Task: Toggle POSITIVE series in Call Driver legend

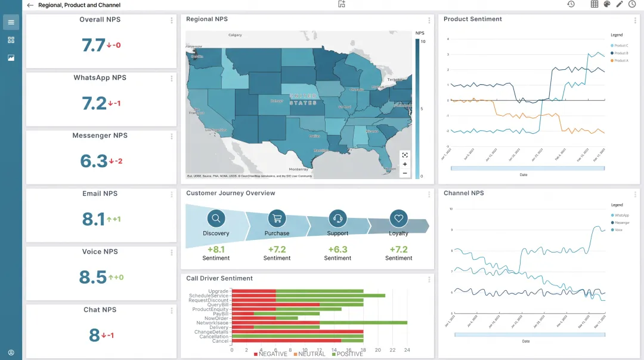Action: (x=348, y=354)
